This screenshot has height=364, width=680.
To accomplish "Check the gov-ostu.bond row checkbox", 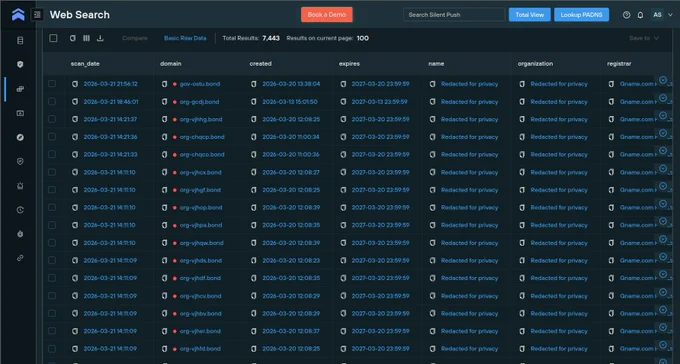I will [x=52, y=84].
